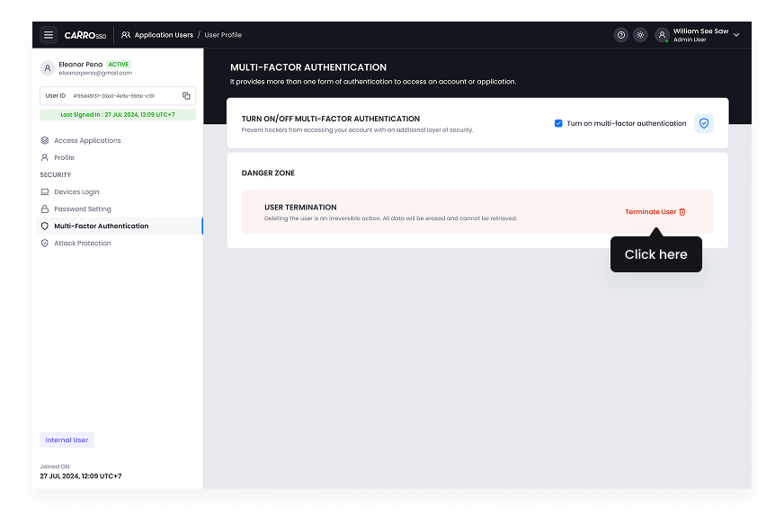Click the copy User ID icon
This screenshot has height=532, width=784.
188,95
